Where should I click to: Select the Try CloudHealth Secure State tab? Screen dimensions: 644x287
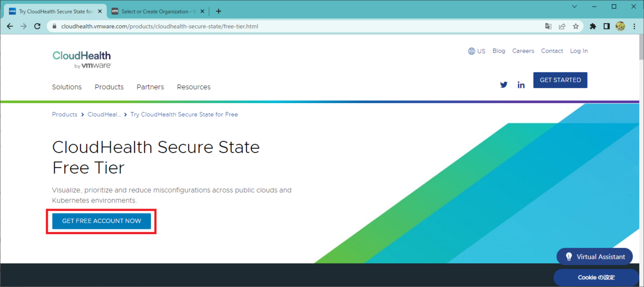(x=55, y=11)
